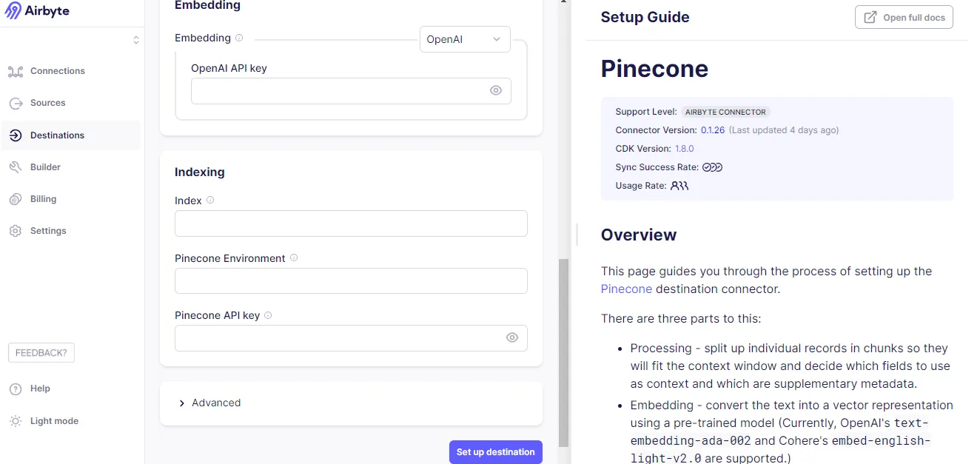
Task: Click the "Last updated 4 days ago" text
Action: [x=784, y=130]
